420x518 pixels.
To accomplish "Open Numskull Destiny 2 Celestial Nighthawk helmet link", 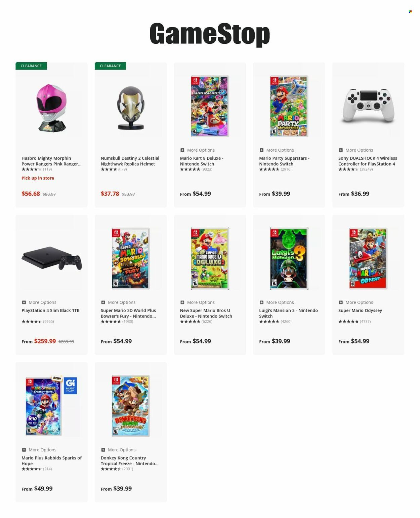I will tap(130, 161).
